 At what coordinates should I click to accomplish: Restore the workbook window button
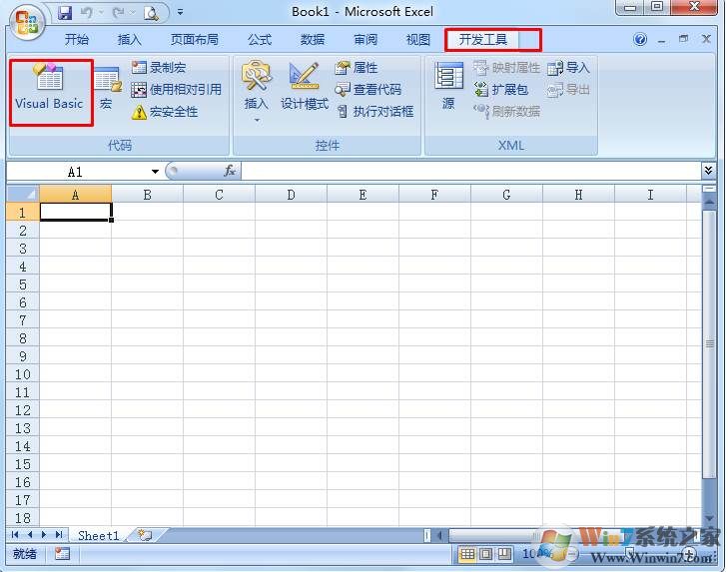[x=683, y=40]
